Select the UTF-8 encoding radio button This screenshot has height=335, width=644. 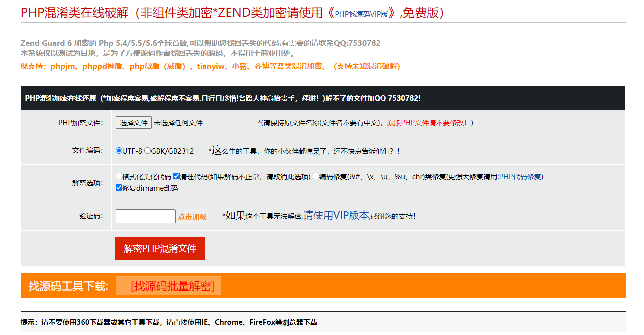119,151
